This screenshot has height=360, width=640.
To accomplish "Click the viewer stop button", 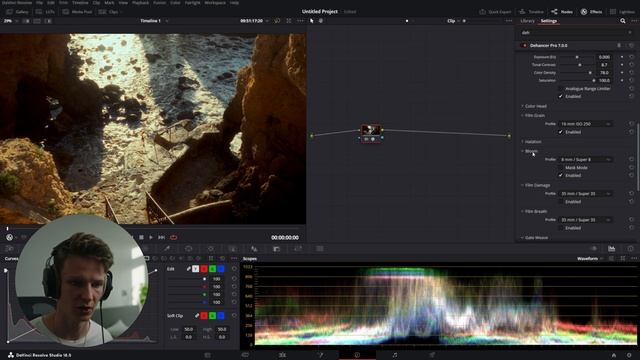I will (x=141, y=237).
